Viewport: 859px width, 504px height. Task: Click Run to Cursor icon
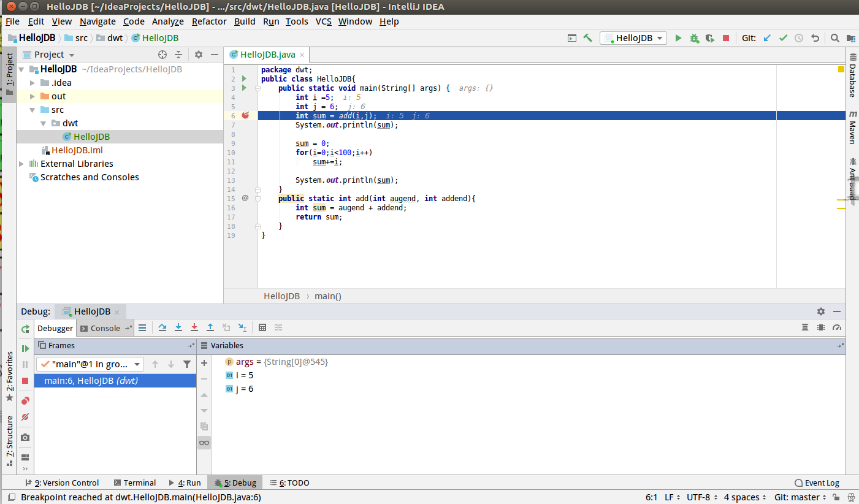point(242,328)
